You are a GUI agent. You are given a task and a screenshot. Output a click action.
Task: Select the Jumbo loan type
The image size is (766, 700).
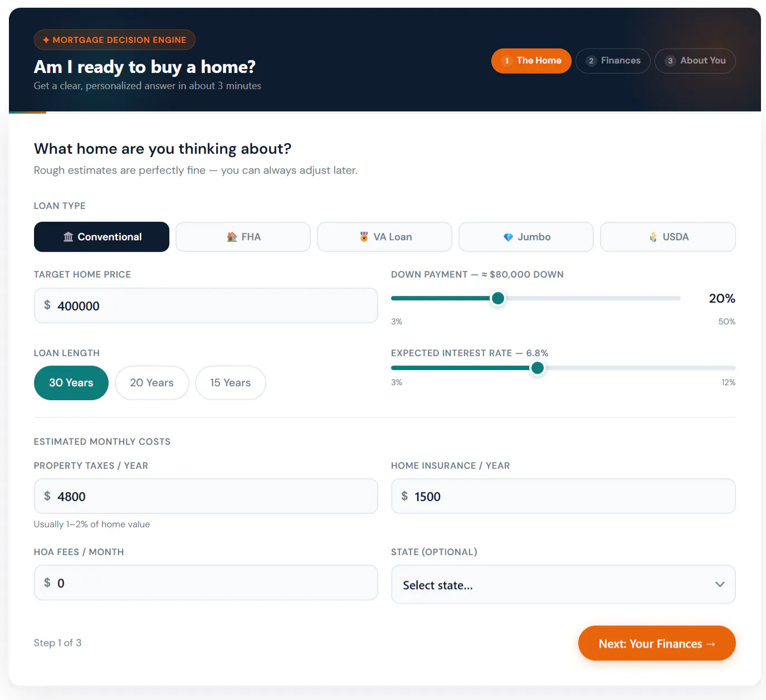point(526,237)
